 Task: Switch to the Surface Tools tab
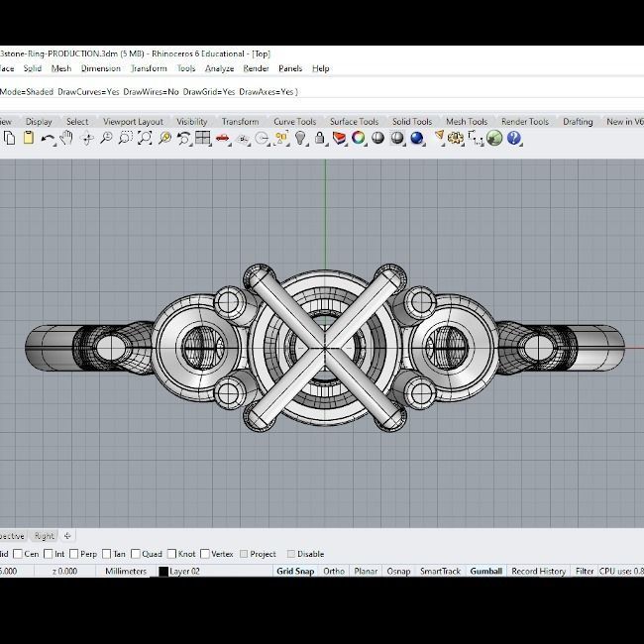tap(354, 122)
